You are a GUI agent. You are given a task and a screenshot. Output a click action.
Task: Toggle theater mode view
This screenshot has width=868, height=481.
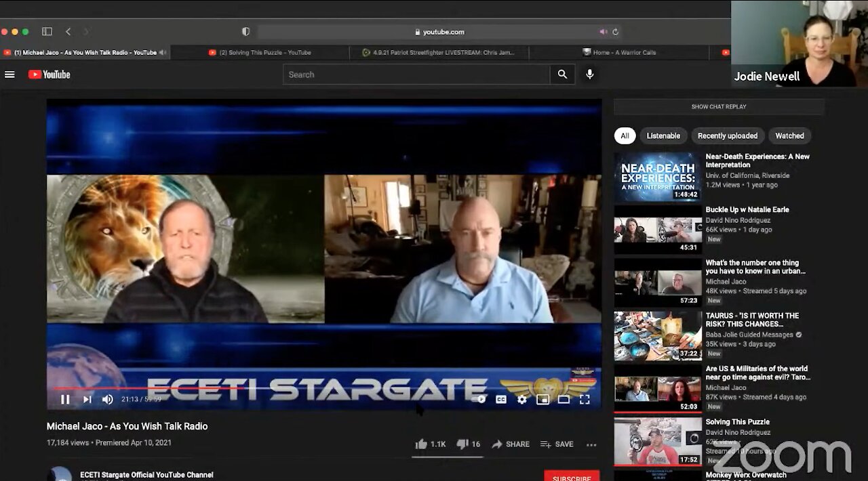pos(564,400)
